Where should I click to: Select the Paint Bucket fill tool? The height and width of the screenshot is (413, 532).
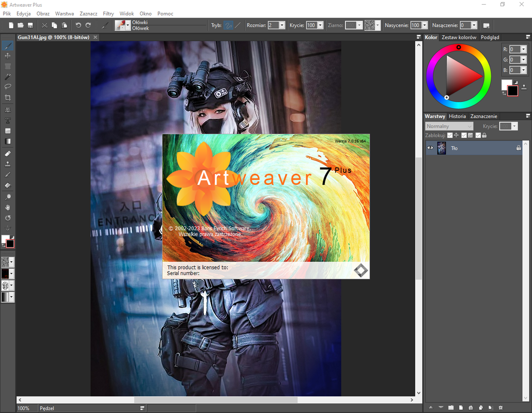pos(8,185)
